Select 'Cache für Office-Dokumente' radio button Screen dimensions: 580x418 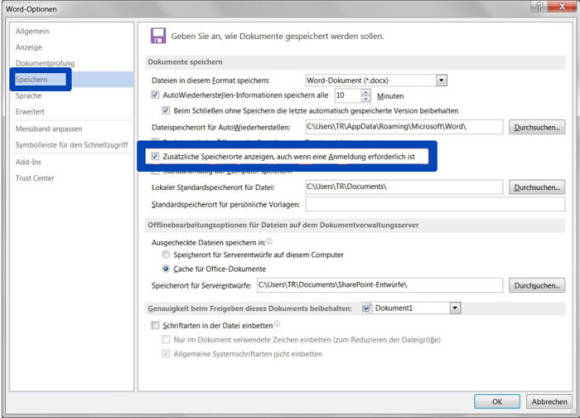click(x=166, y=269)
